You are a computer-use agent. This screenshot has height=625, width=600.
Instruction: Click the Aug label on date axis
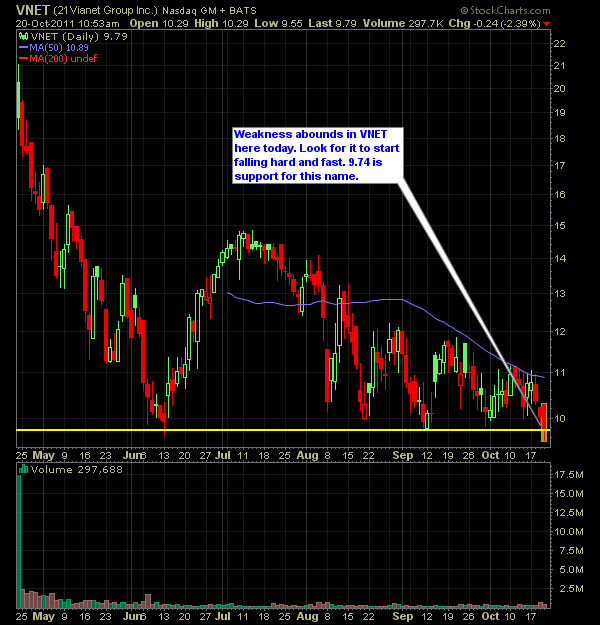tap(305, 453)
